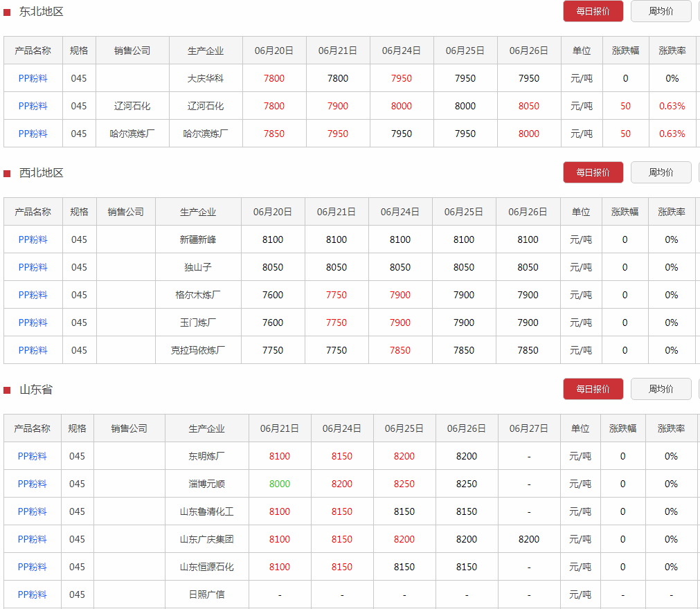
Task: Switch to 周均价 tab in 山东省 section
Action: click(x=661, y=389)
